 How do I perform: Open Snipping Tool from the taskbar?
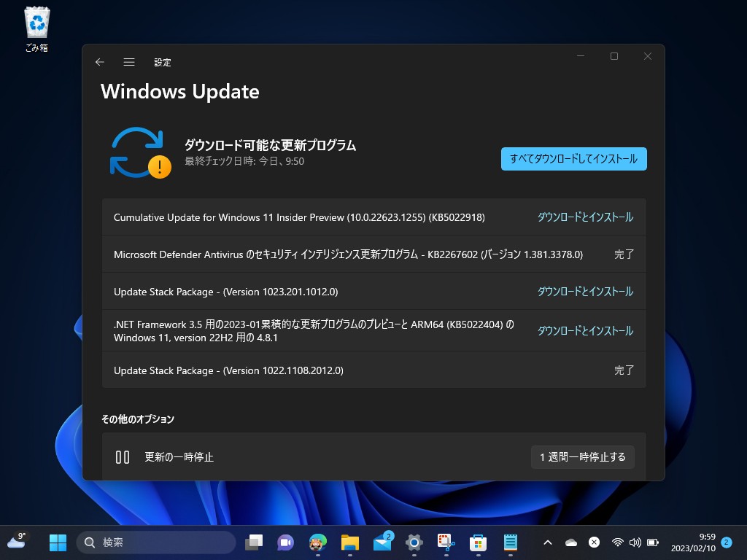(446, 542)
